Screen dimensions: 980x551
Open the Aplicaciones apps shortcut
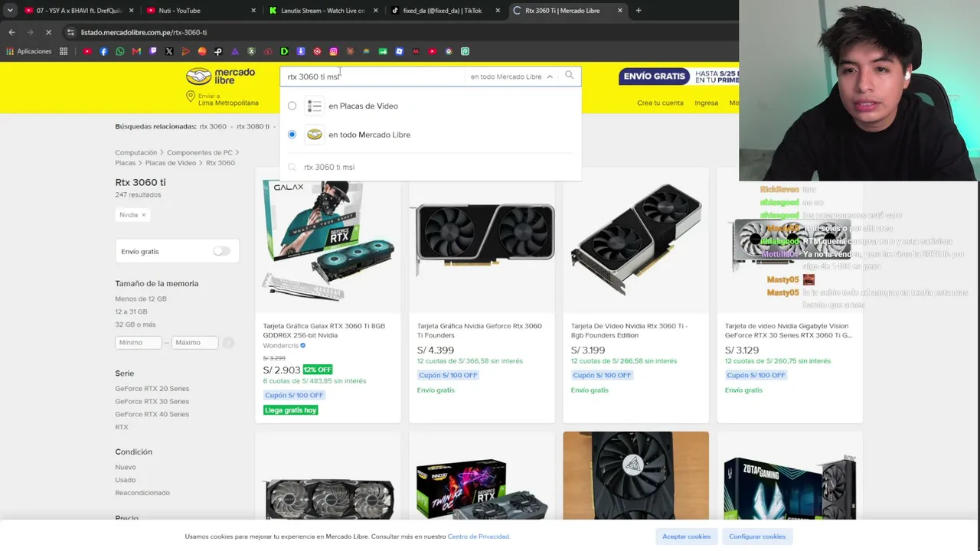tap(29, 51)
